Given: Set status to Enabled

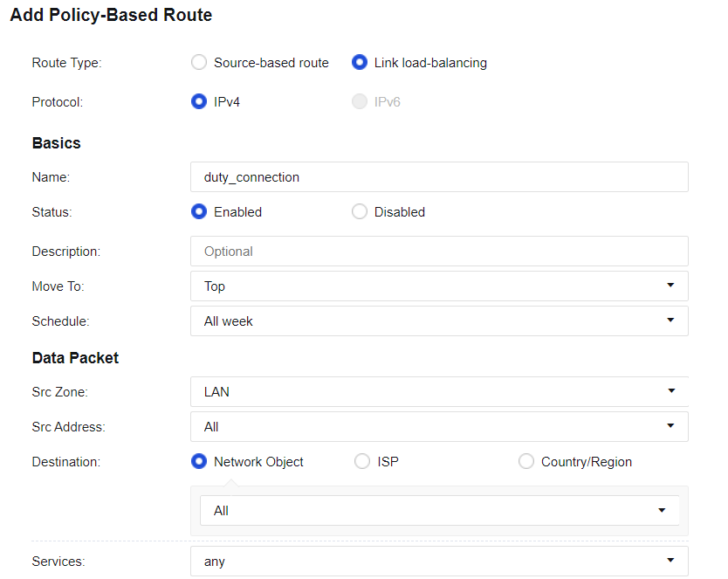Looking at the screenshot, I should 199,211.
